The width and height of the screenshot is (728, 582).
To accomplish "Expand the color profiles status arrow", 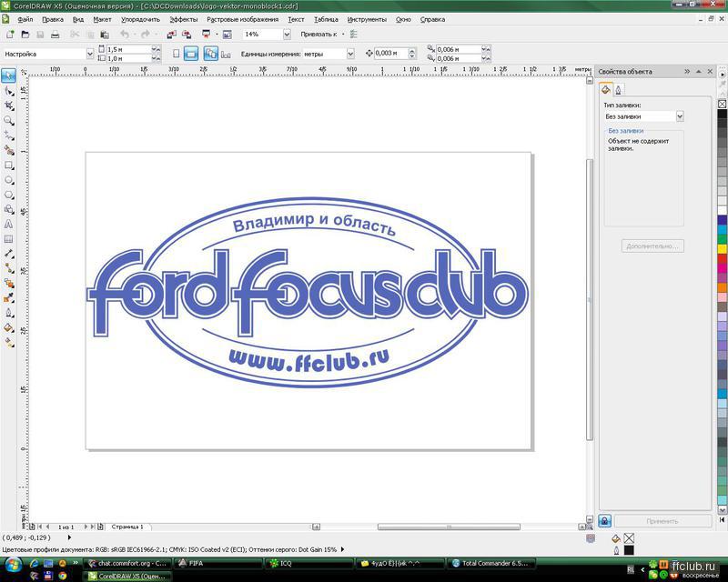I will pos(343,549).
